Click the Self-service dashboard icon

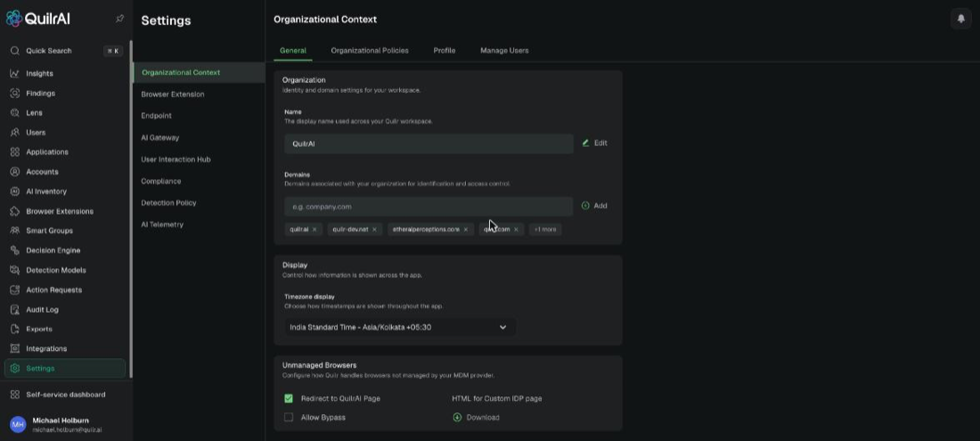15,395
